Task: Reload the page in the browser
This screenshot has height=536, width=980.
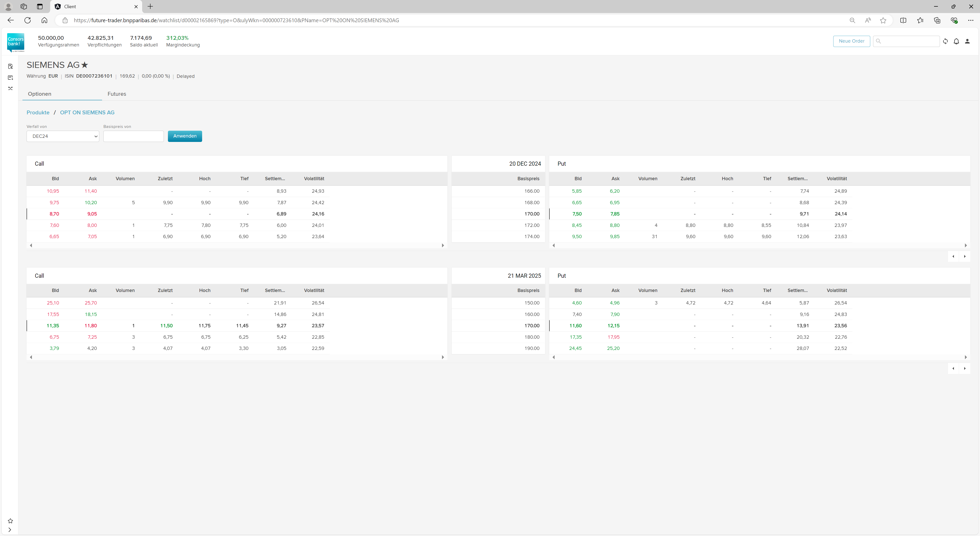Action: 27,20
